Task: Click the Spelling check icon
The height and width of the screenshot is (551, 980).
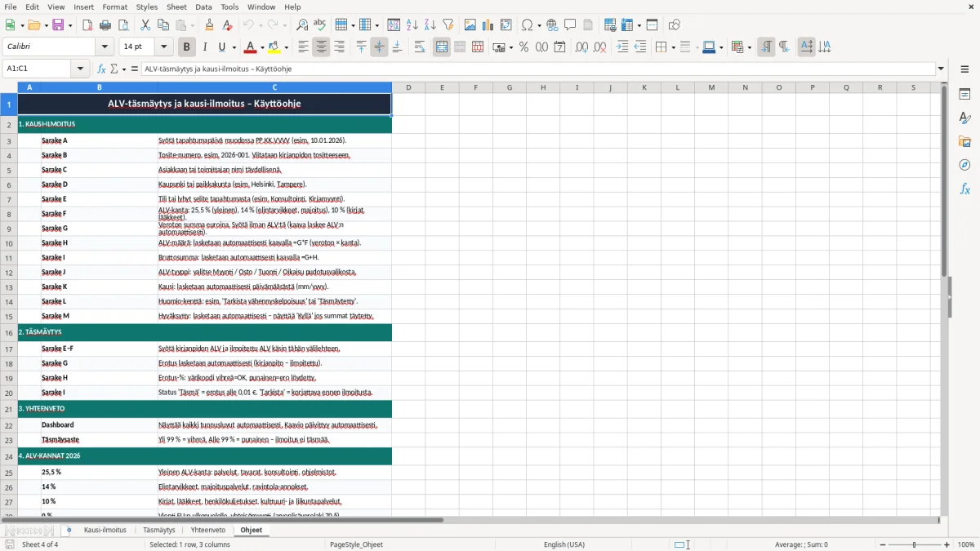Action: [x=319, y=25]
